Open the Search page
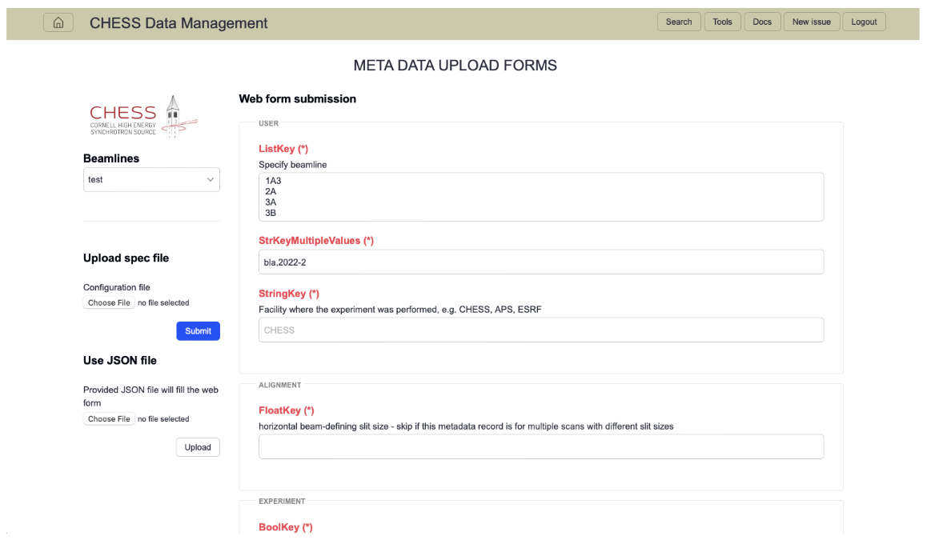 pos(678,22)
